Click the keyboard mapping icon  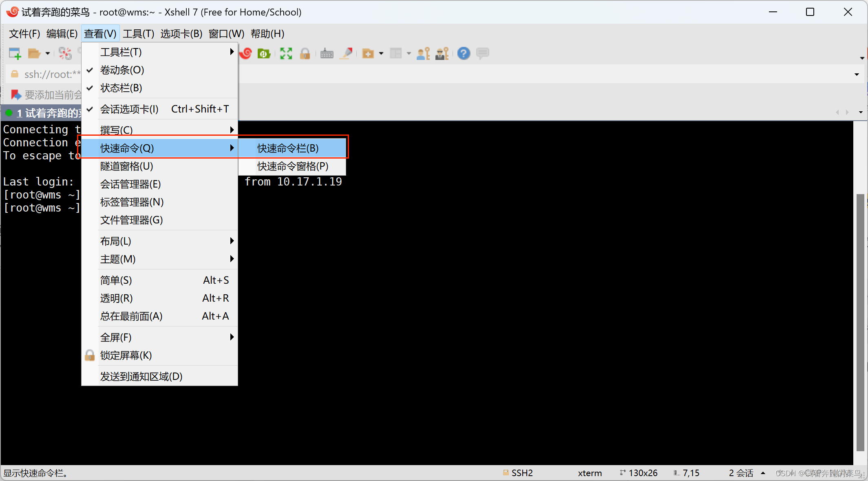pyautogui.click(x=327, y=53)
